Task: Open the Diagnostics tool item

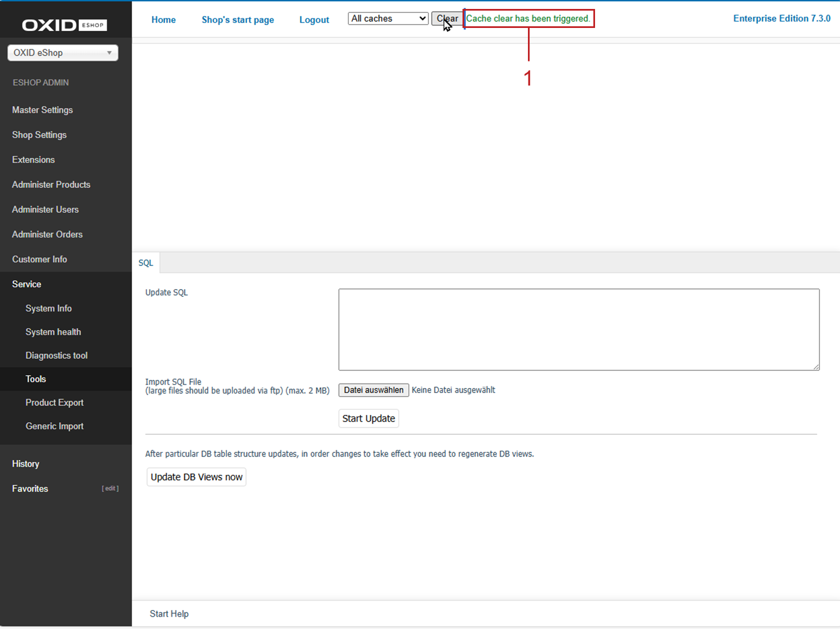Action: click(56, 356)
